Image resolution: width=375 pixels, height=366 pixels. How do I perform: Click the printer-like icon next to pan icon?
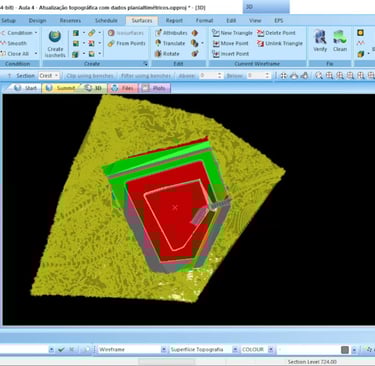coord(294,76)
